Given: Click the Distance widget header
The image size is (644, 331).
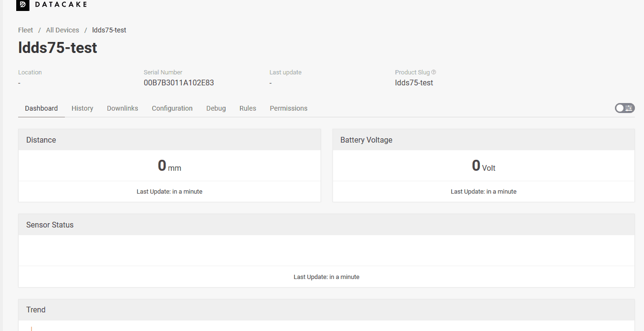Looking at the screenshot, I should (169, 140).
